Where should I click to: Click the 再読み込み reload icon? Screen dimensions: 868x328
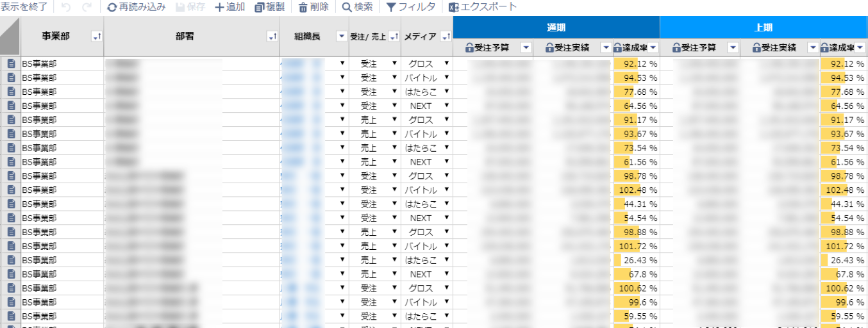pos(112,7)
